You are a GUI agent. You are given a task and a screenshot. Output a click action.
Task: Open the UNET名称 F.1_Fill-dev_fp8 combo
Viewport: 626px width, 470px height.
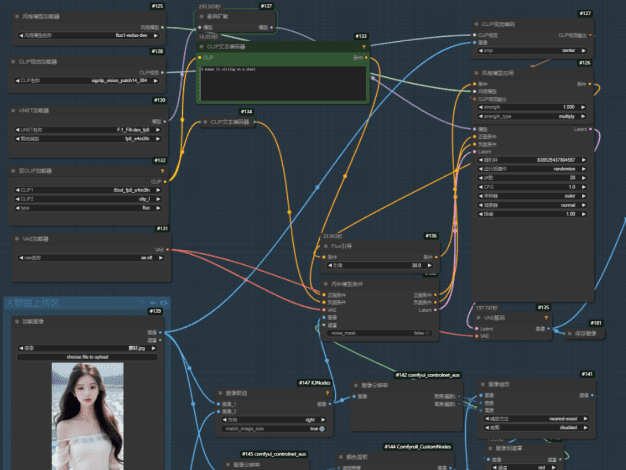87,130
